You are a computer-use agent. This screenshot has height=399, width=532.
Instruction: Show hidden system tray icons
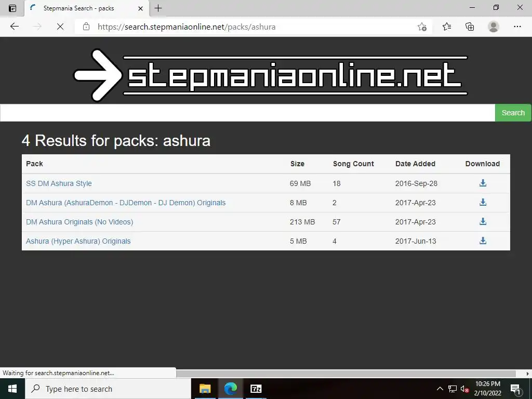(440, 389)
